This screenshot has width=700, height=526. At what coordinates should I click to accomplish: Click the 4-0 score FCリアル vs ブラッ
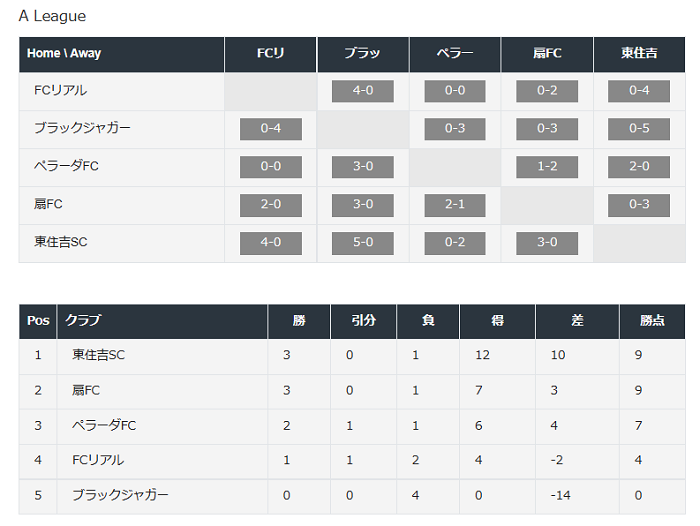pos(362,91)
